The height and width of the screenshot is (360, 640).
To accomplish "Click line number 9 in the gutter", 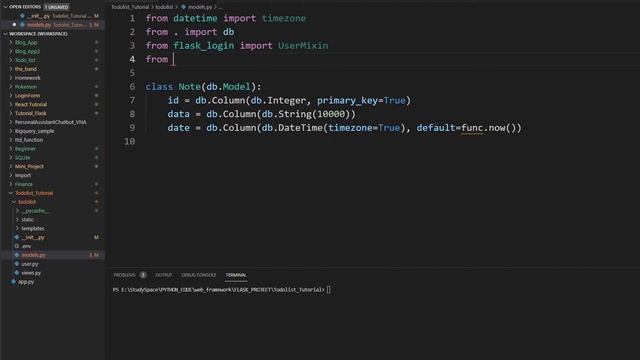I will coord(132,128).
